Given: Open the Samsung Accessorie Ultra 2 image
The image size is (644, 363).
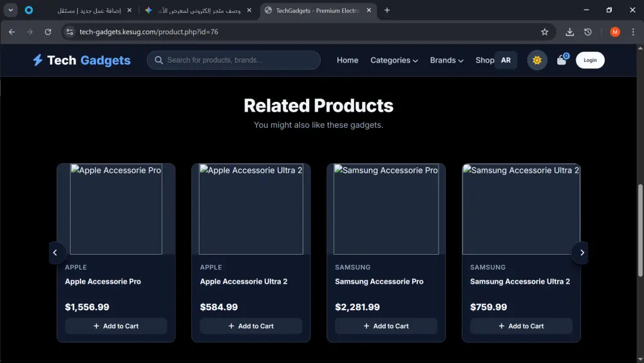Looking at the screenshot, I should pyautogui.click(x=521, y=209).
